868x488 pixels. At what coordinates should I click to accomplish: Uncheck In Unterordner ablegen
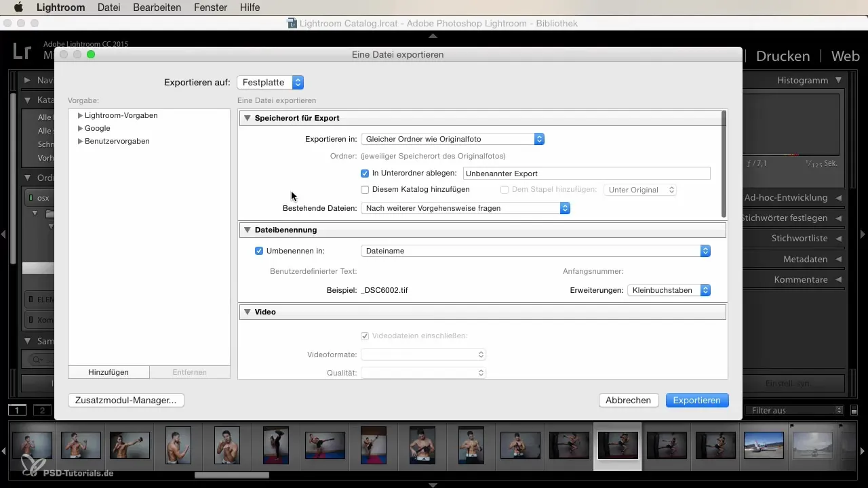click(x=365, y=174)
